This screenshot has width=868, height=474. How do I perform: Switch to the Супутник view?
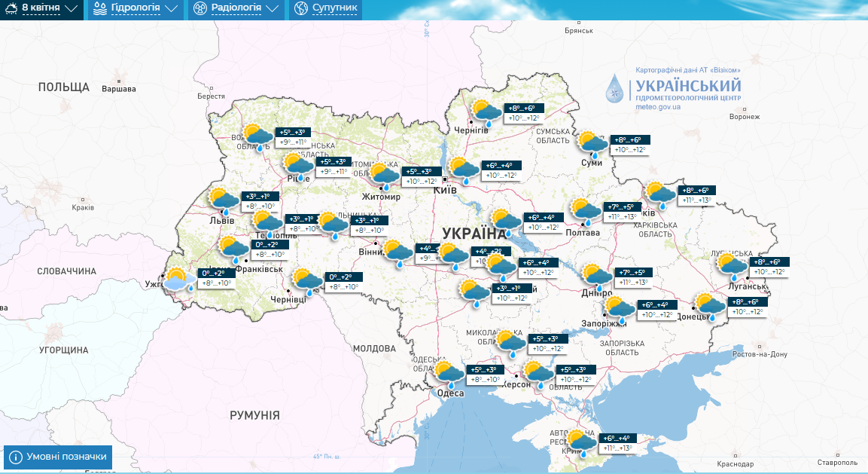coord(325,10)
